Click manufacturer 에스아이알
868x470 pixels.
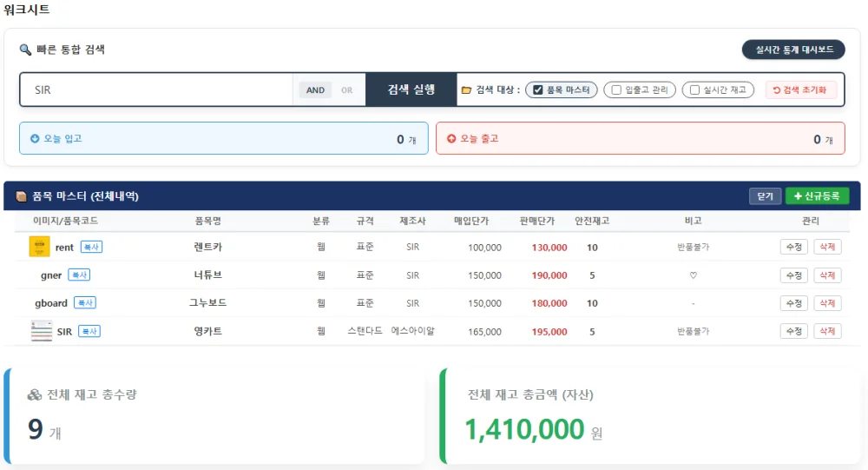(x=412, y=331)
